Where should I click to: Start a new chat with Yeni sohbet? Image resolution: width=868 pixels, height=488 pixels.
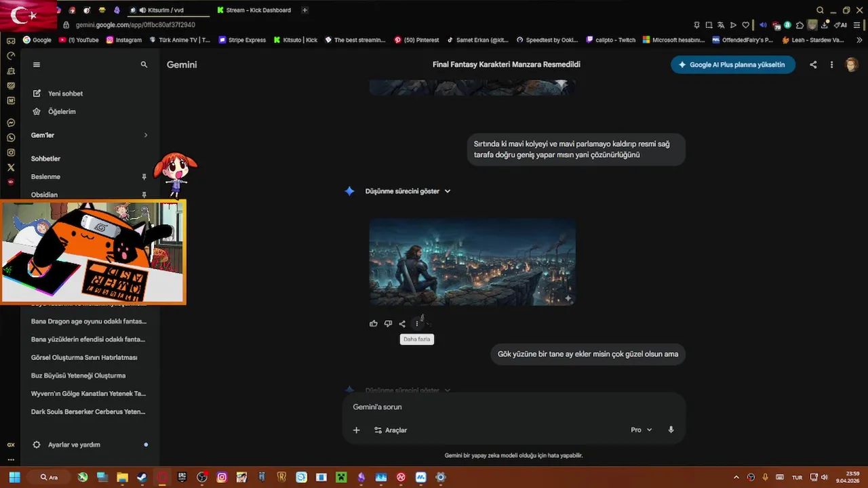[65, 94]
